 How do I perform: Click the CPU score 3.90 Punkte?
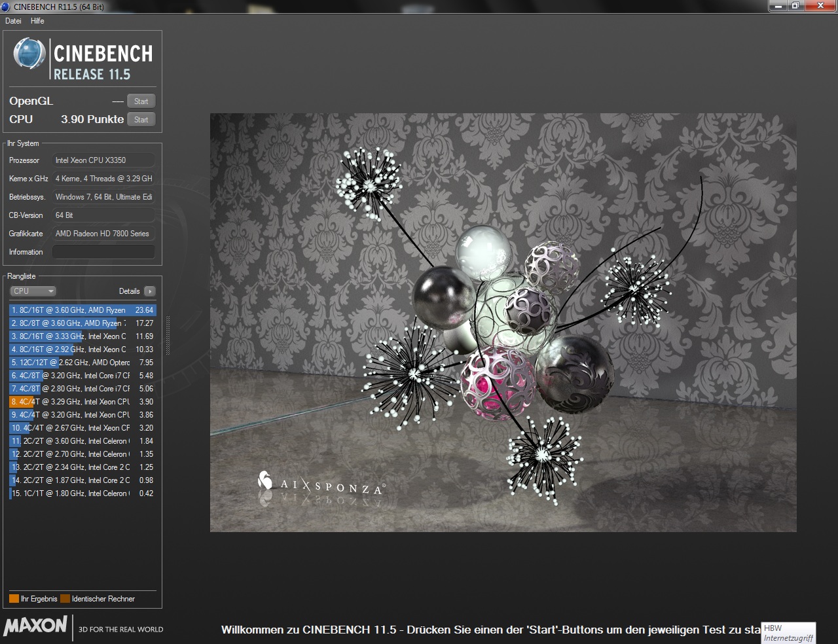pyautogui.click(x=92, y=119)
